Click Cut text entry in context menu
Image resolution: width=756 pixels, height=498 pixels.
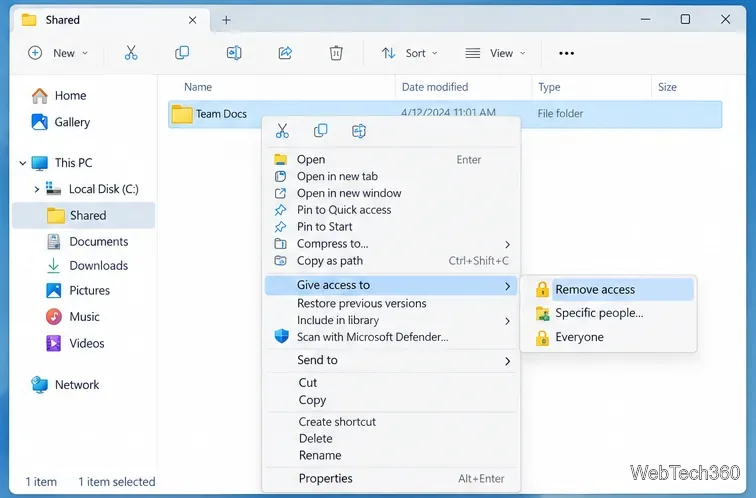[392, 383]
